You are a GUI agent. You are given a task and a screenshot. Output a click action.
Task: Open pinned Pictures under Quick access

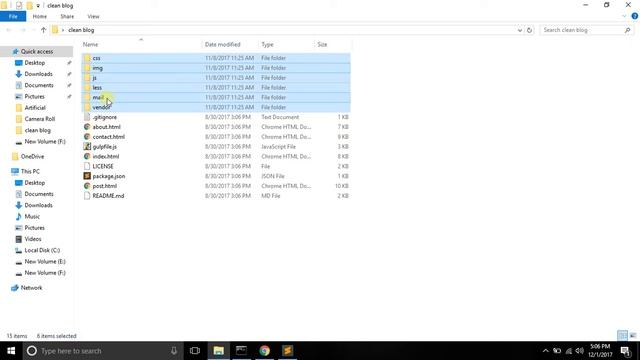(34, 96)
